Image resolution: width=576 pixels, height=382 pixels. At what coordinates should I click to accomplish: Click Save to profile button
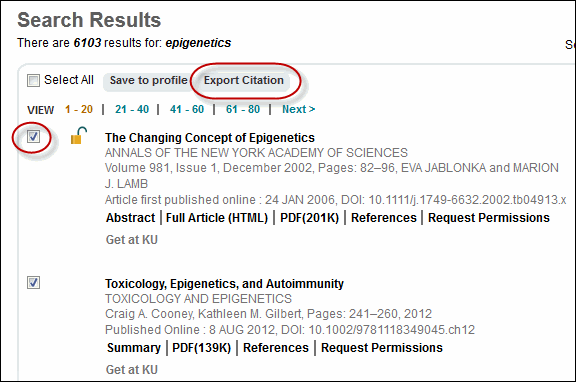[x=148, y=80]
